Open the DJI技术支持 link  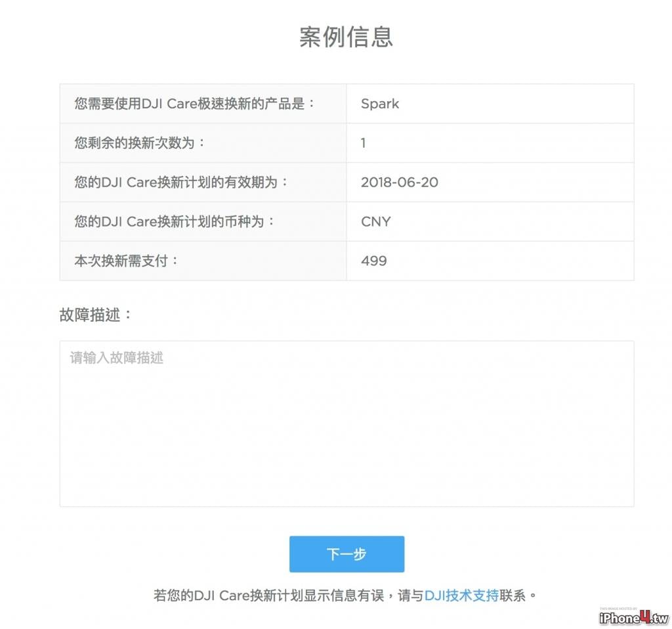pos(461,595)
